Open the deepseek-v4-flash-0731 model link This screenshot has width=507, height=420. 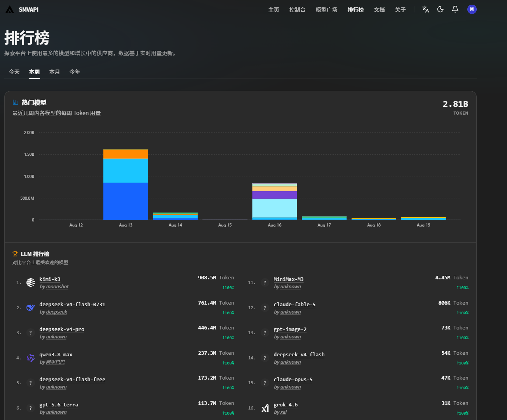[72, 304]
